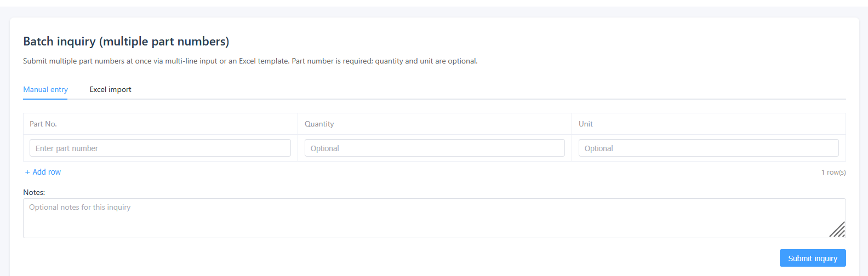The image size is (868, 276).
Task: Submit the inquiry with the blue button
Action: pyautogui.click(x=813, y=258)
